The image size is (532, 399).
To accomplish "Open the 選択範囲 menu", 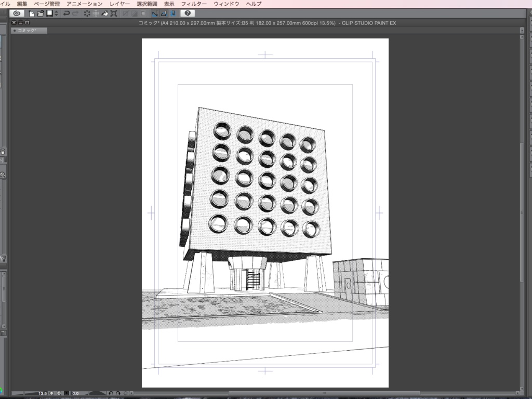I will (x=148, y=3).
